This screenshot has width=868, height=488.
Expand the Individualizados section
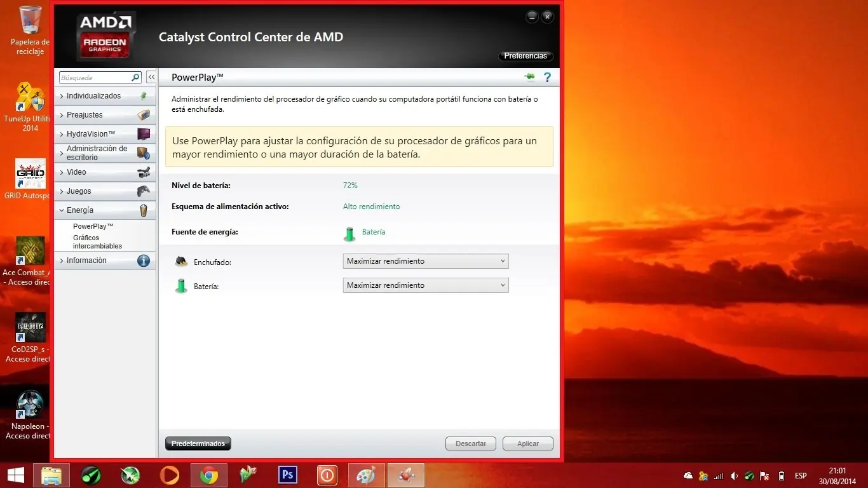coord(105,96)
